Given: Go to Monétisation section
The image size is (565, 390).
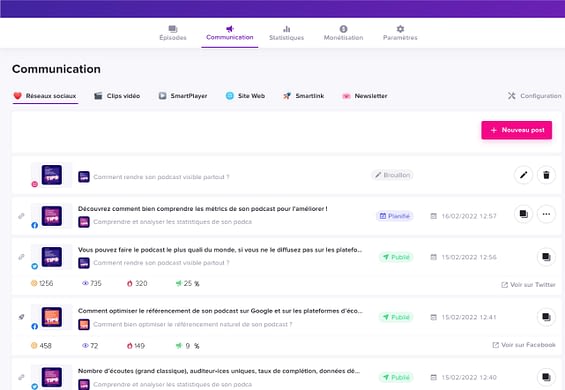Looking at the screenshot, I should pyautogui.click(x=343, y=33).
